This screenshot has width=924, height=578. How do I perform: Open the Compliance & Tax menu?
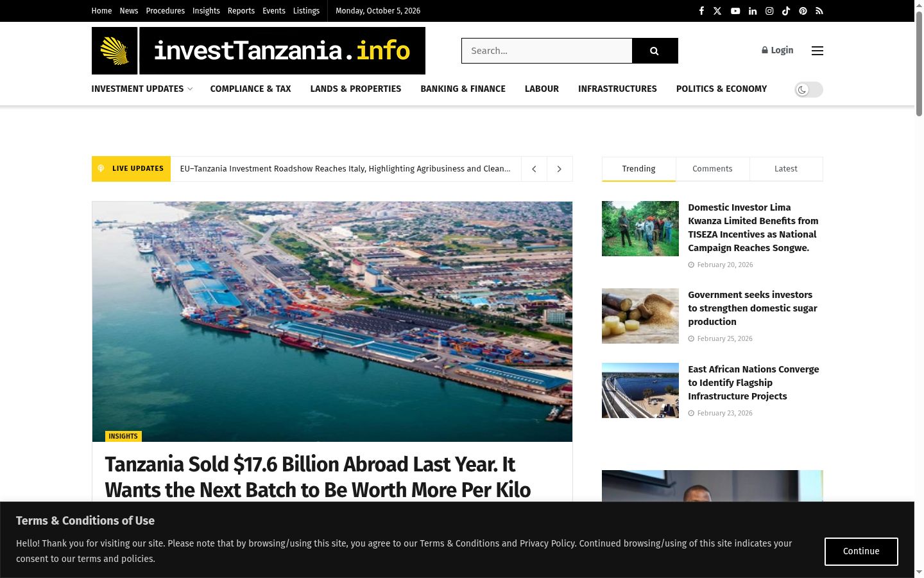click(251, 89)
